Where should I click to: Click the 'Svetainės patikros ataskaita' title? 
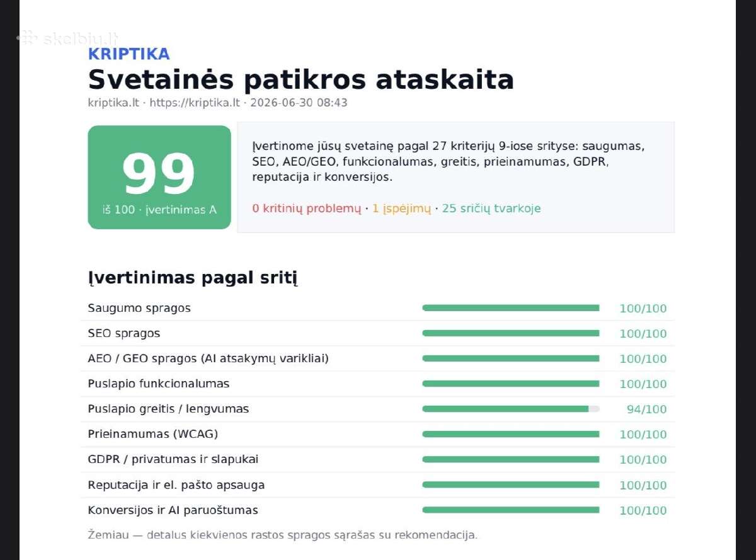coord(301,80)
